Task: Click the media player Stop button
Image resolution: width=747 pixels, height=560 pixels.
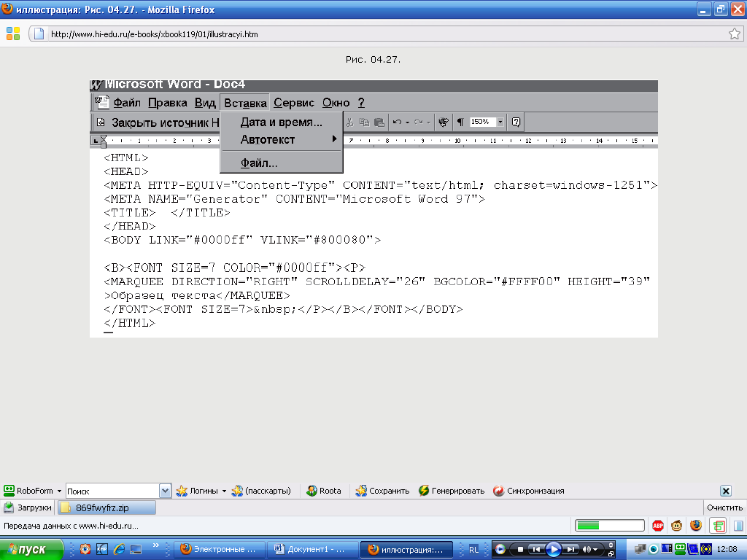Action: tap(520, 550)
